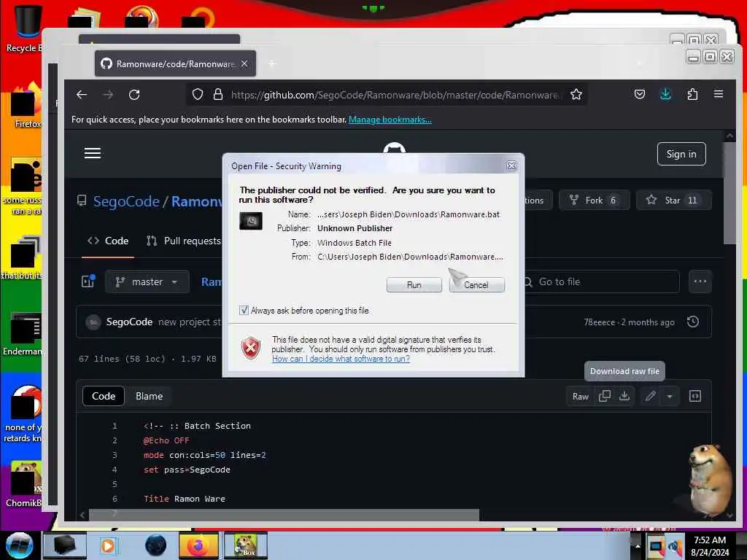Open How can I decide what software to run link
747x560 pixels.
coord(341,359)
